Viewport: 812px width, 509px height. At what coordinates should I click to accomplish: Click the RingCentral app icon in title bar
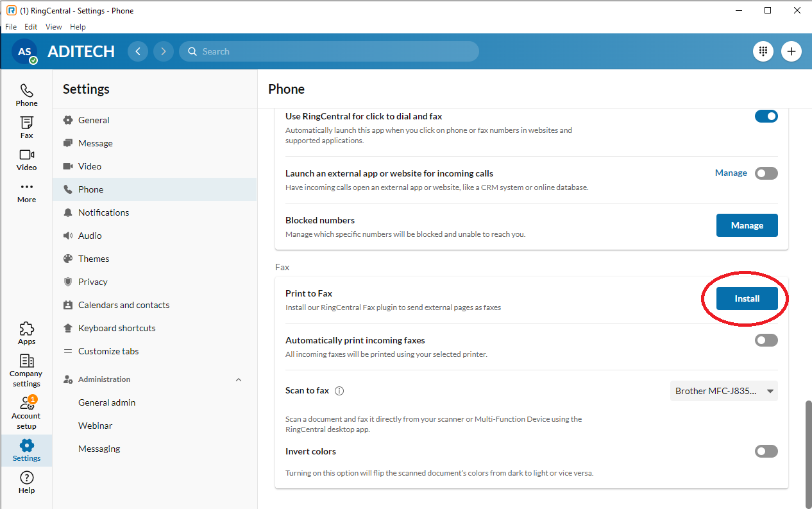pyautogui.click(x=11, y=10)
